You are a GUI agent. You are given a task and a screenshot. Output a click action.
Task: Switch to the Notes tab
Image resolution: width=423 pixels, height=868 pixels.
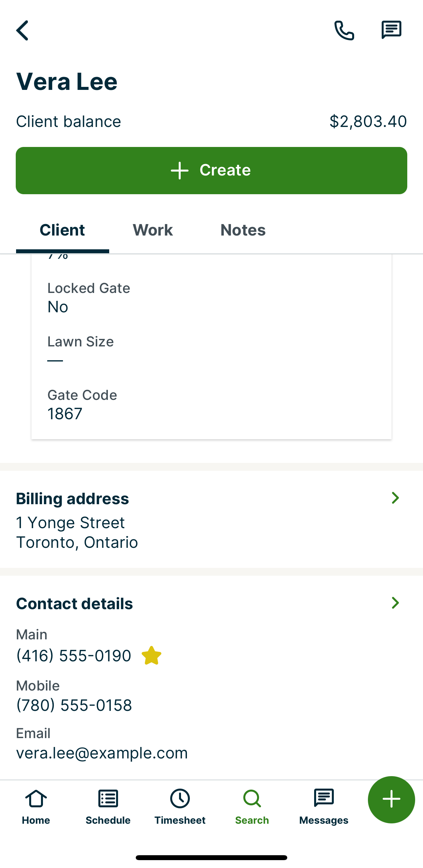click(x=243, y=230)
